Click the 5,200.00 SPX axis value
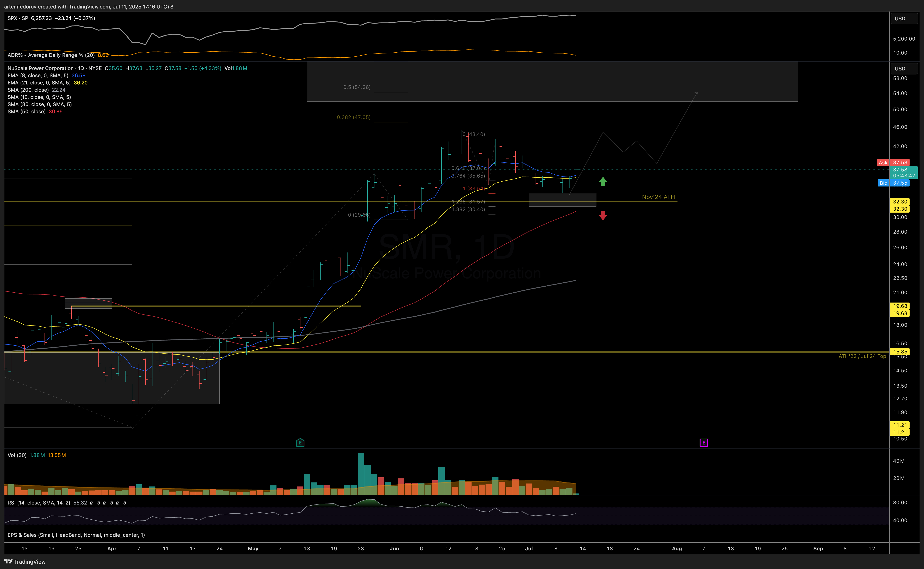Screen dimensions: 924x569 tap(904, 38)
